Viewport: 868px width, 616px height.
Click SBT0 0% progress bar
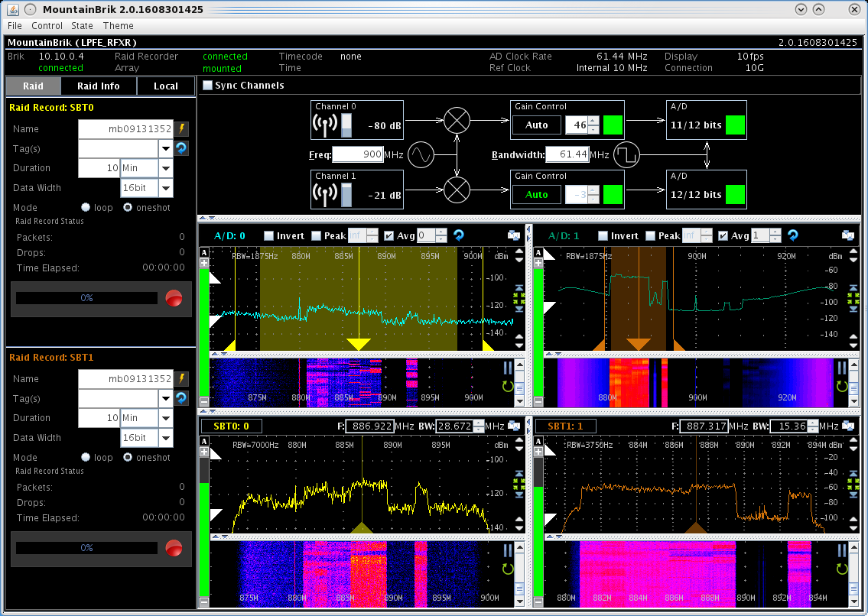(x=87, y=298)
